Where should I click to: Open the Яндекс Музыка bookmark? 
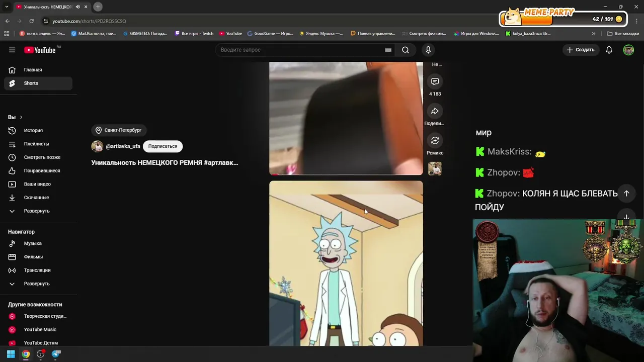321,34
